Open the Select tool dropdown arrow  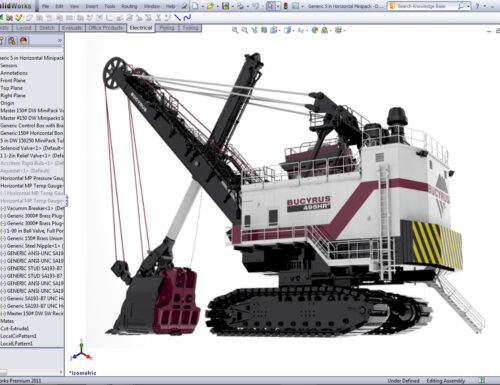(x=278, y=6)
